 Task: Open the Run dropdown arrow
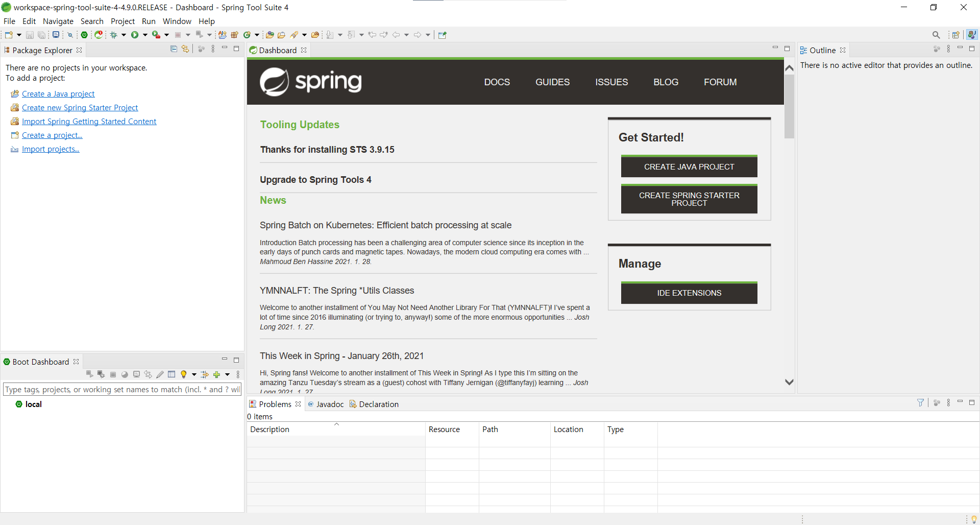click(145, 35)
